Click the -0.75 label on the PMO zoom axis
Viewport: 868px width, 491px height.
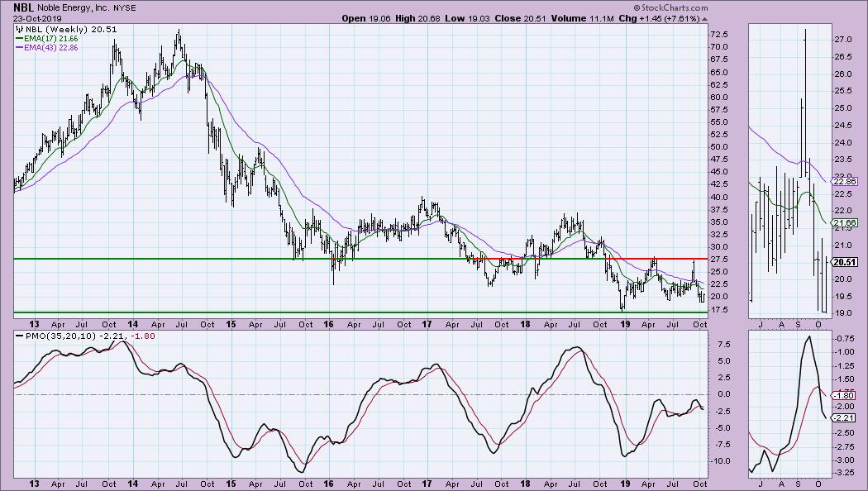[844, 338]
